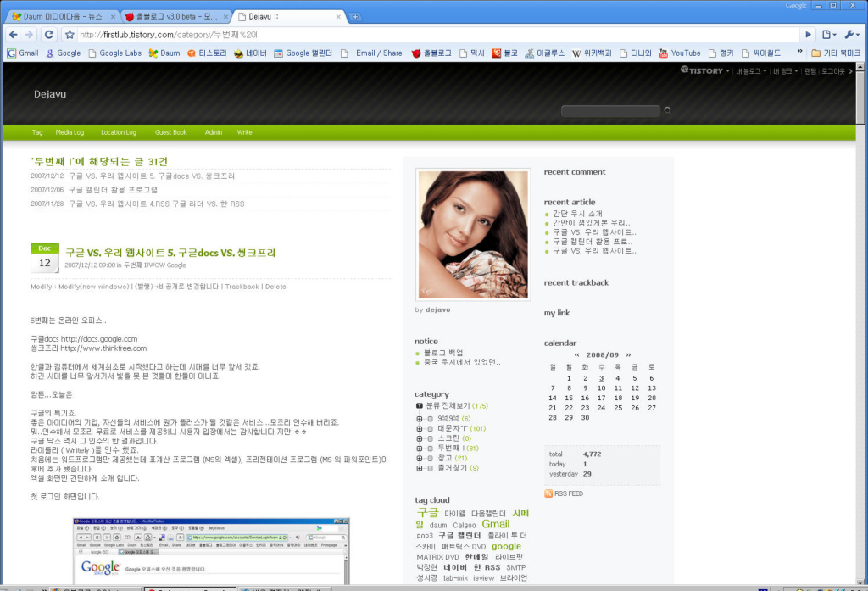Go to next month in calendar
This screenshot has height=591, width=868.
click(x=628, y=355)
